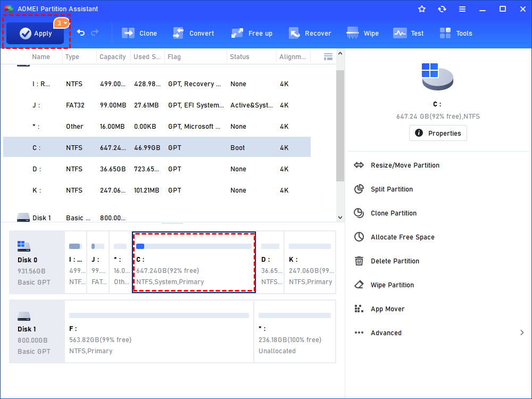
Task: Select the 16.00MB Other partition row
Action: click(x=157, y=127)
